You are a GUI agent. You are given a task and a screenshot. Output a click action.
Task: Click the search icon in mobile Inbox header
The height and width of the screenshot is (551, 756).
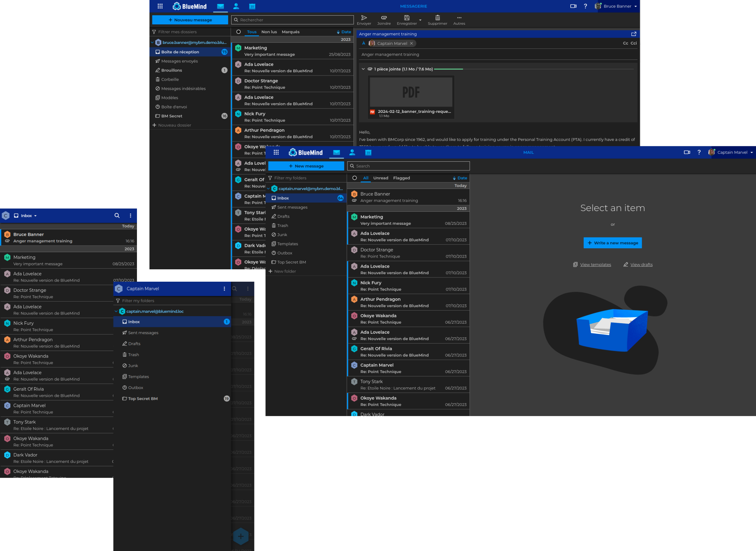pyautogui.click(x=117, y=216)
